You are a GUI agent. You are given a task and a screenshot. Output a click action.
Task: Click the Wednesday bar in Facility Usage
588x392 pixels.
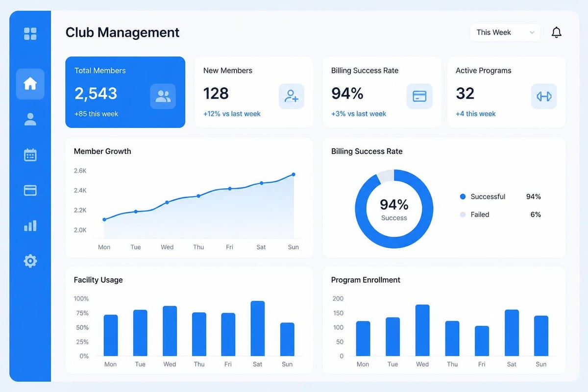(170, 331)
